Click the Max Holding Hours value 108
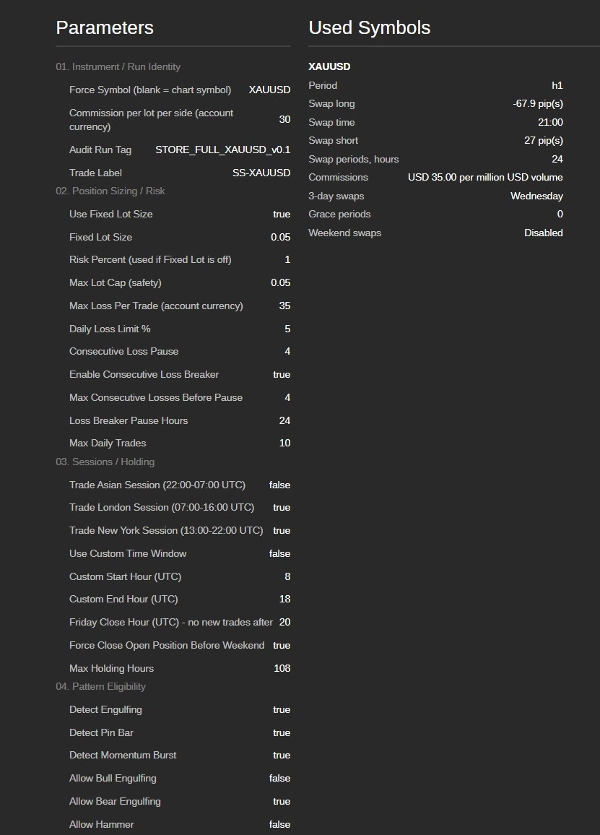Image resolution: width=600 pixels, height=835 pixels. pyautogui.click(x=282, y=668)
